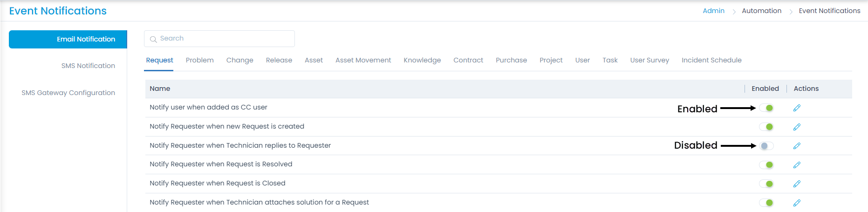The width and height of the screenshot is (868, 212).
Task: Open SMS Notification section
Action: [x=88, y=66]
